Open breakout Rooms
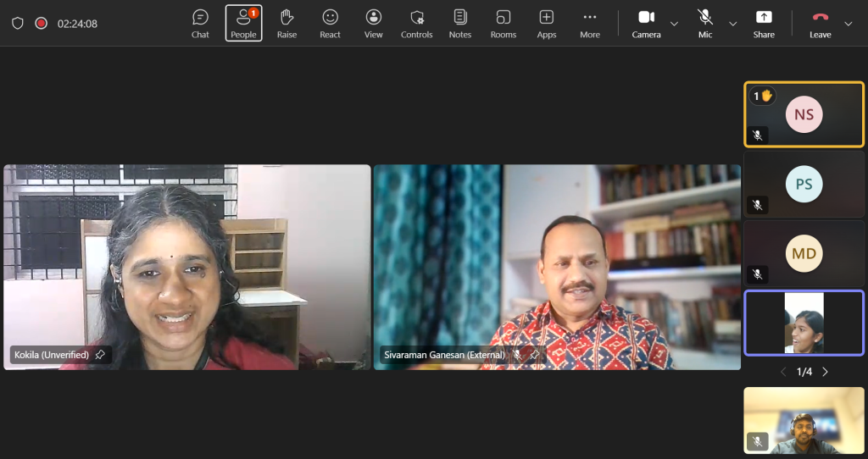Viewport: 868px width, 459px height. [x=503, y=24]
